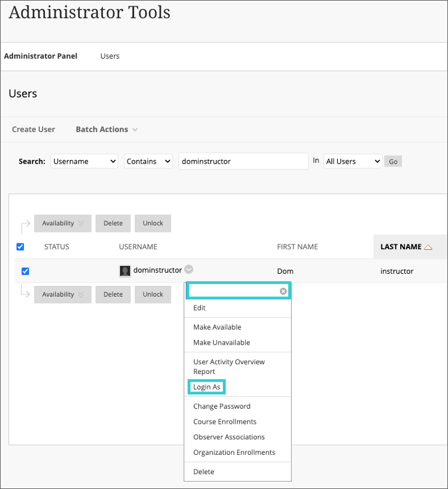Open the All Users filter dropdown
The height and width of the screenshot is (489, 448).
(x=352, y=161)
